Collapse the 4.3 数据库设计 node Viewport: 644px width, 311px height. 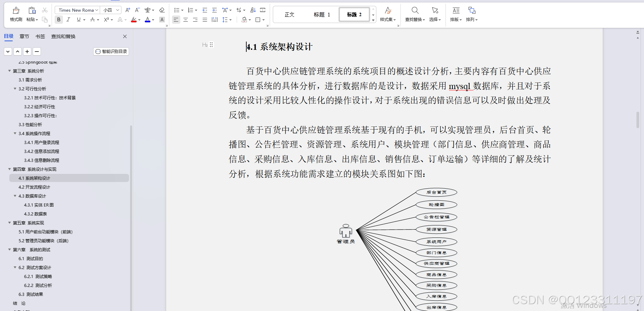15,196
